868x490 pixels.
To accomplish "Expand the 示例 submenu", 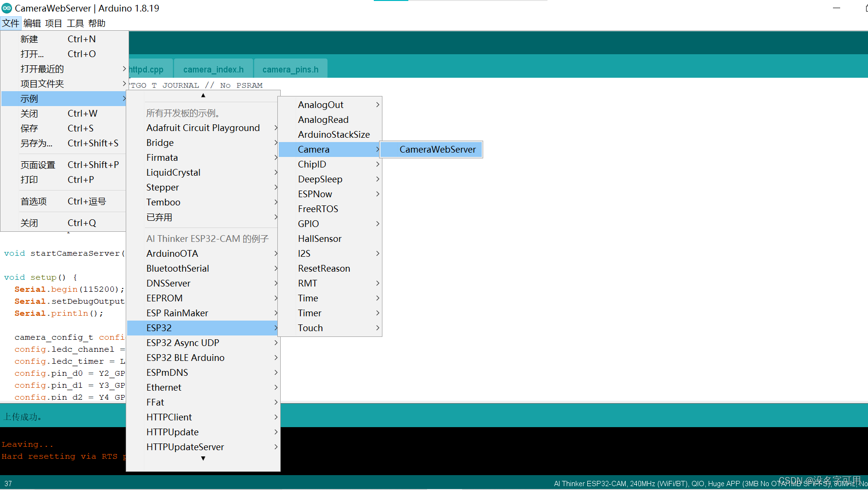I will pyautogui.click(x=64, y=98).
